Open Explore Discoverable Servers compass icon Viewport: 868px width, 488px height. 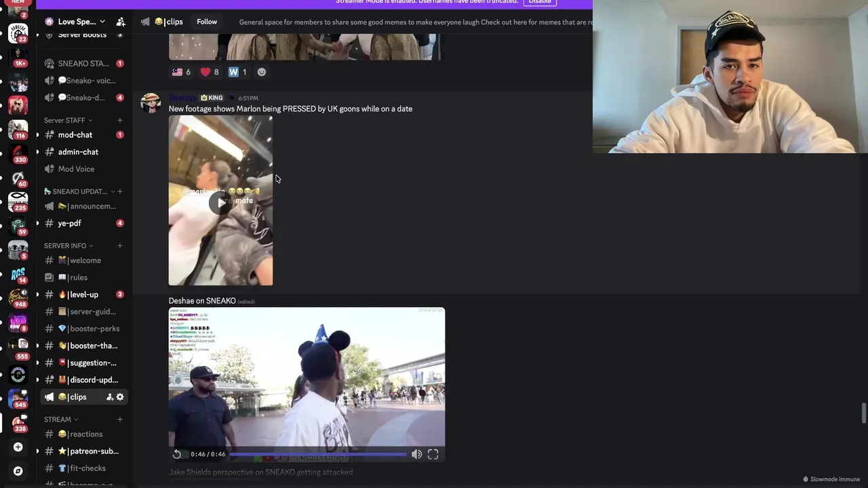(x=18, y=471)
